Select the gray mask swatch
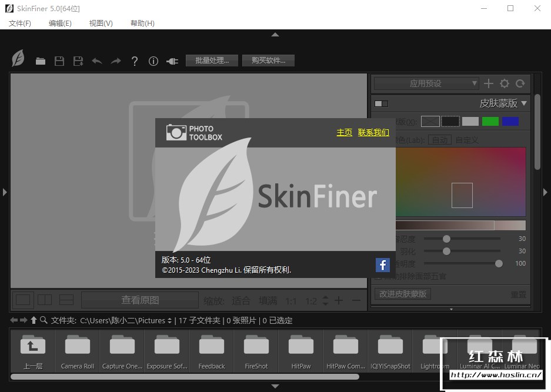551x392 pixels. click(x=470, y=121)
